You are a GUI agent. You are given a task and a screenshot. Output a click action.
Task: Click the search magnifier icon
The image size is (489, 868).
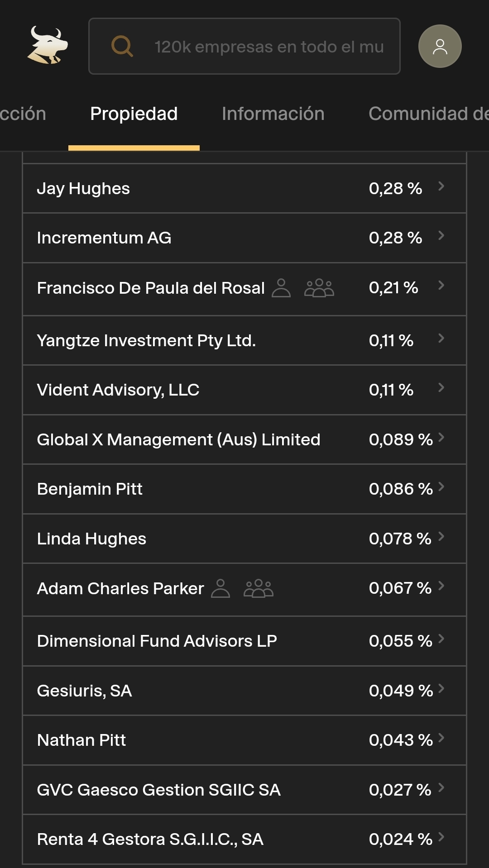[122, 46]
